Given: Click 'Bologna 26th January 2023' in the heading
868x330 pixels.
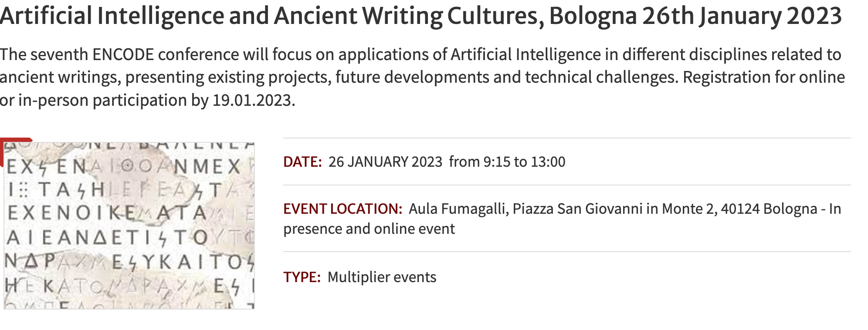Looking at the screenshot, I should pyautogui.click(x=695, y=16).
